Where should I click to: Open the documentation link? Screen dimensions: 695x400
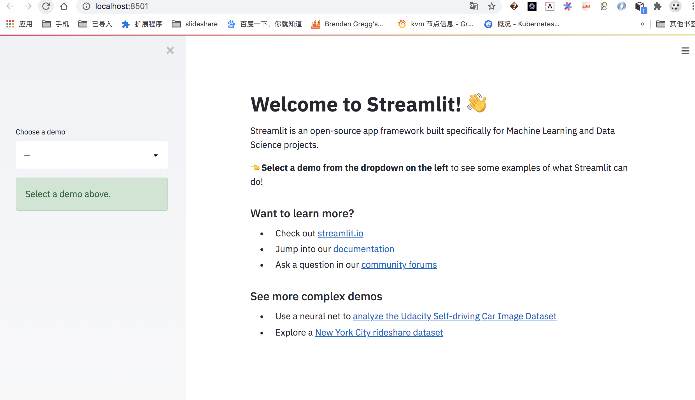click(x=364, y=249)
